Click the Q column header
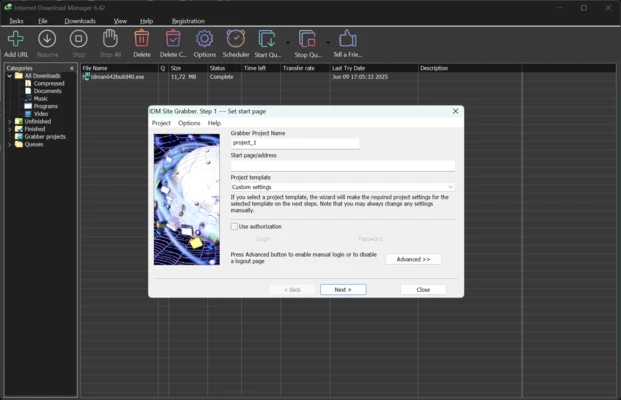This screenshot has height=400, width=621. [163, 68]
